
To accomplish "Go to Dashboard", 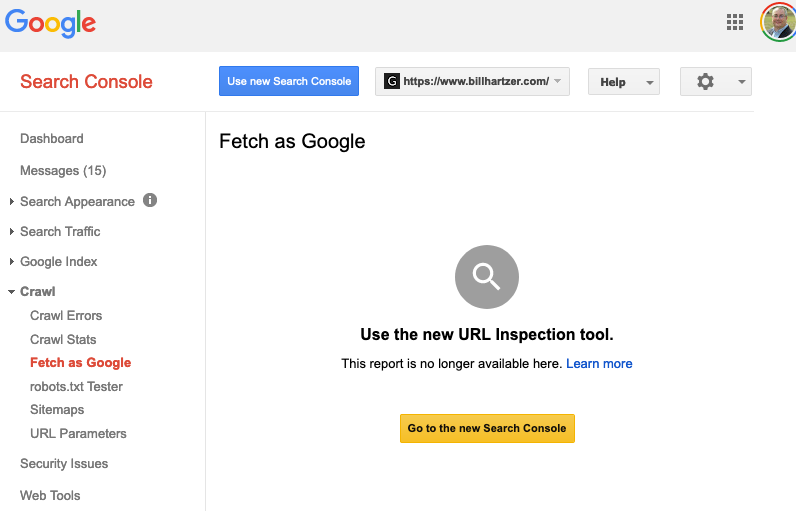I will click(52, 139).
